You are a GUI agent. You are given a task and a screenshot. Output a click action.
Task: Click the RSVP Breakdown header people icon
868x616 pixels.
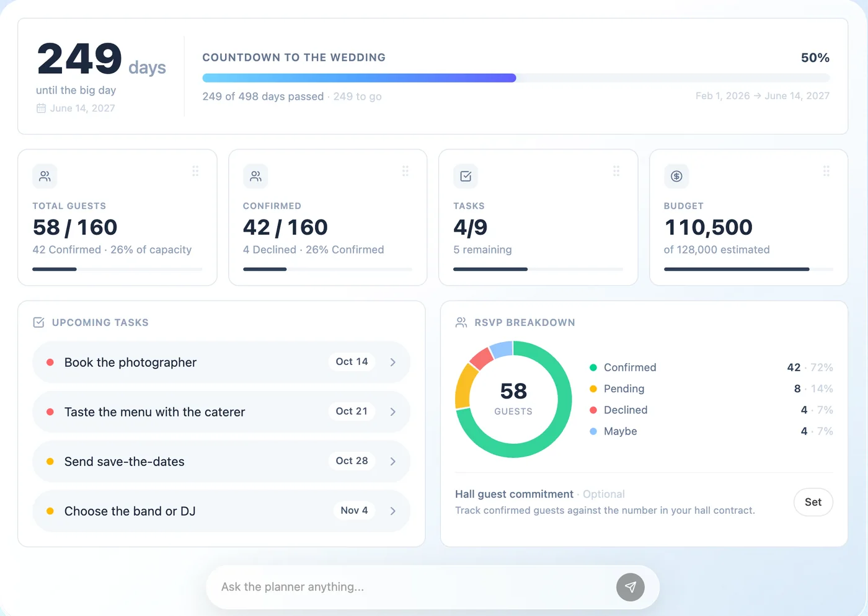tap(461, 322)
